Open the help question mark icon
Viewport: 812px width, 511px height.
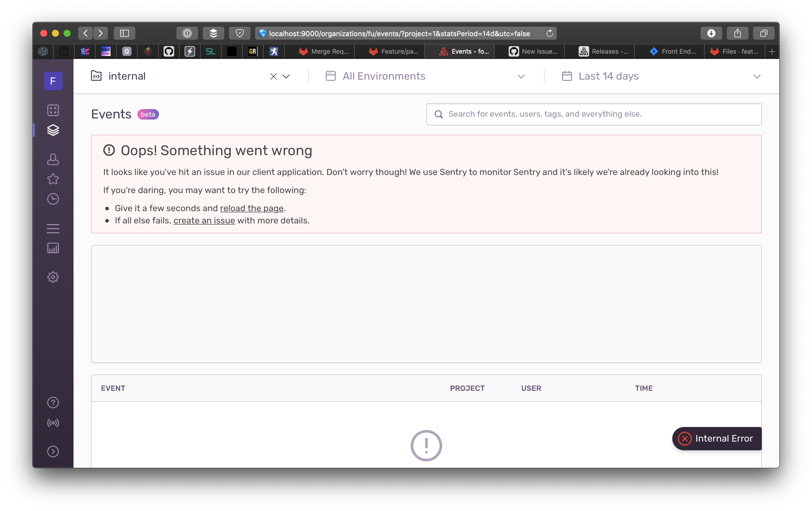tap(53, 402)
